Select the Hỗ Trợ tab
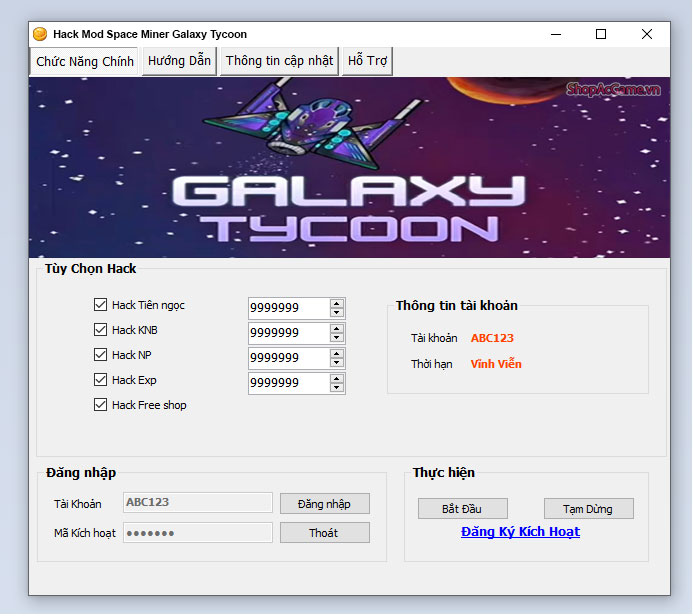This screenshot has height=616, width=693. point(367,61)
